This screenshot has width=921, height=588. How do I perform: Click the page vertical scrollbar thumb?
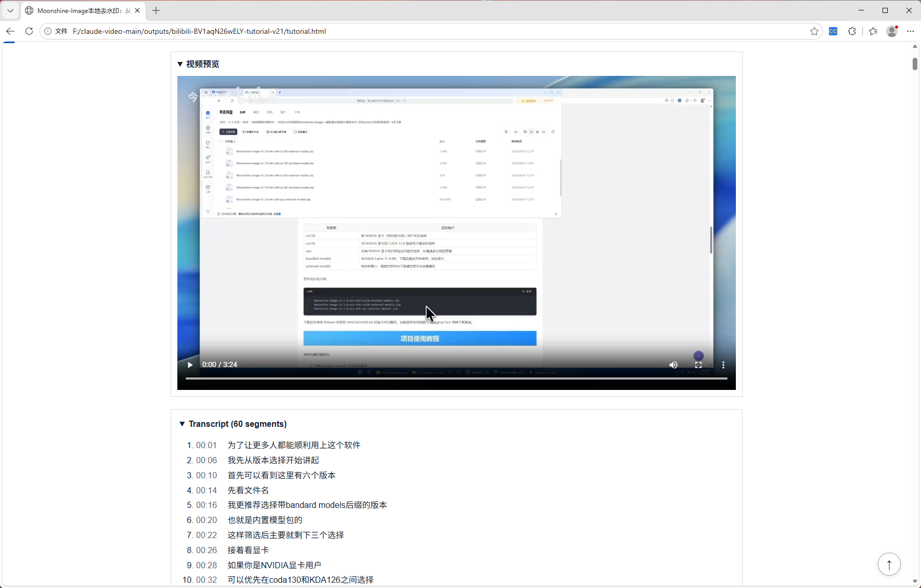tap(915, 63)
